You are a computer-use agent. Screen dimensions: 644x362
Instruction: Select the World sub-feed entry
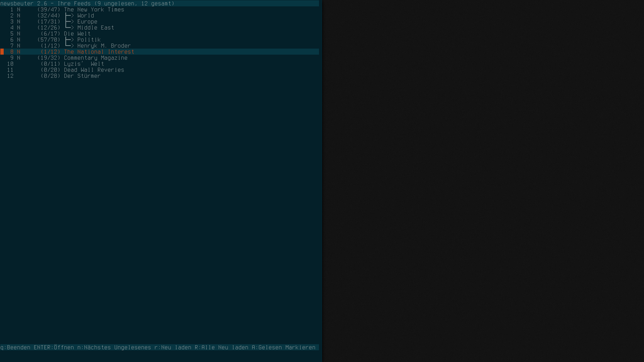[x=159, y=16]
